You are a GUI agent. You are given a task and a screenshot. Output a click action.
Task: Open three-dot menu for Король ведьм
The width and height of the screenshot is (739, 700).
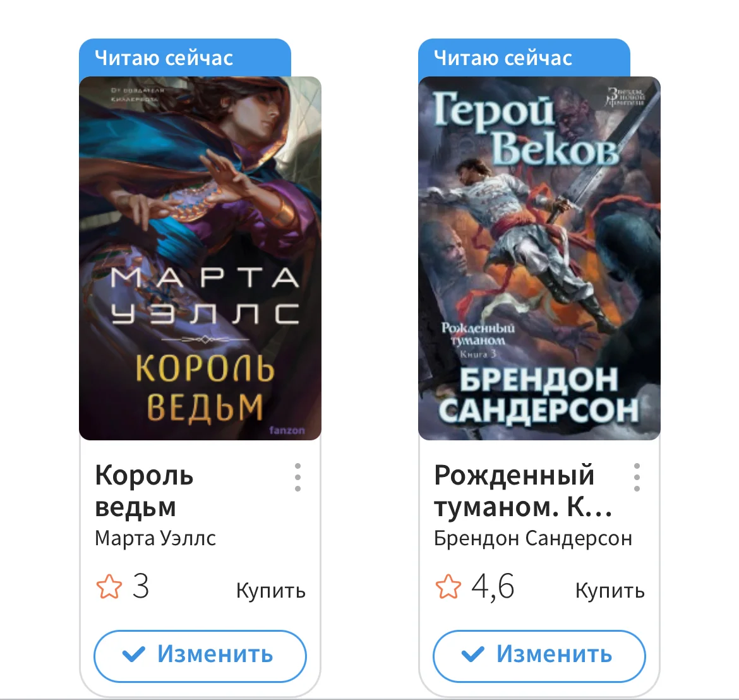coord(297,478)
